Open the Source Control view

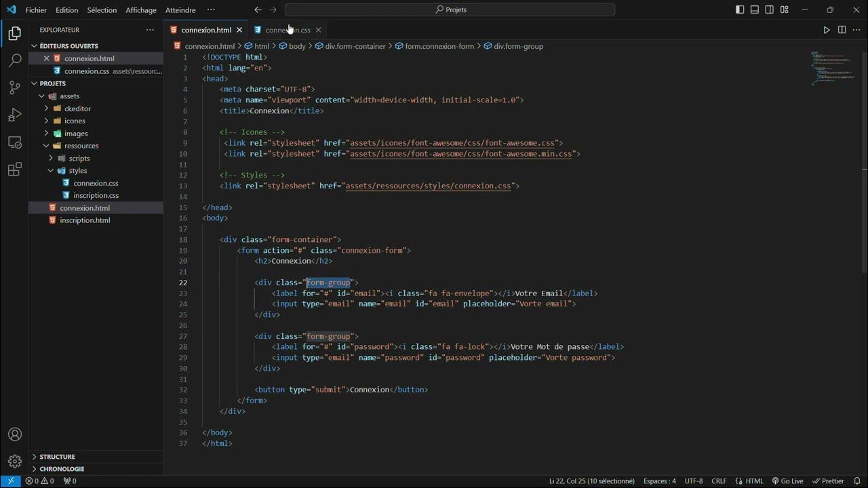click(14, 87)
